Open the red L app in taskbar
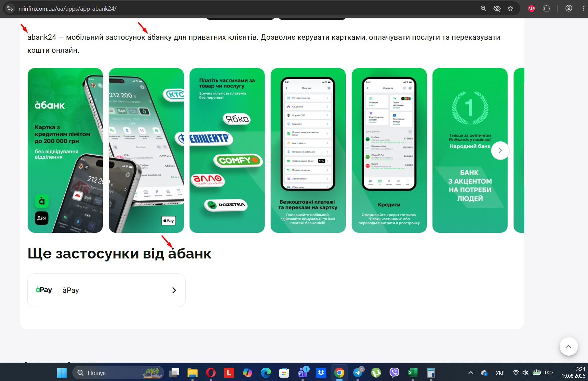 point(229,373)
